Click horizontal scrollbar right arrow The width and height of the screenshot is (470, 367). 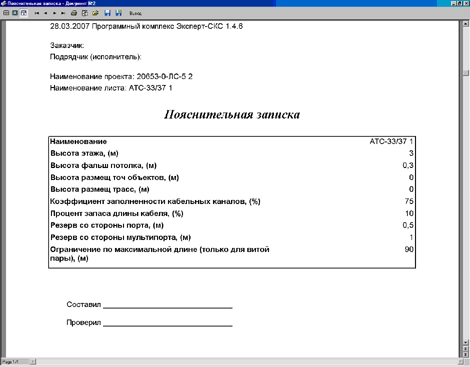[460, 362]
